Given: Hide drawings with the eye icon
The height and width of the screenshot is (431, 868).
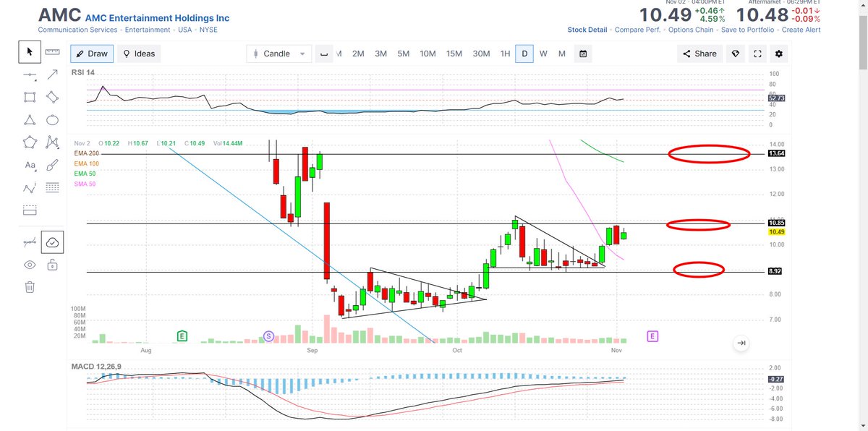Looking at the screenshot, I should pos(30,265).
